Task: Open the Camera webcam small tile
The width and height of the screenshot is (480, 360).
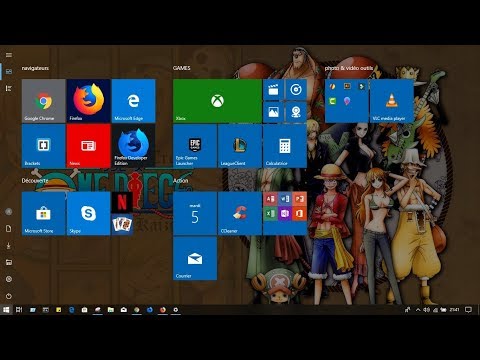Action: 296,112
